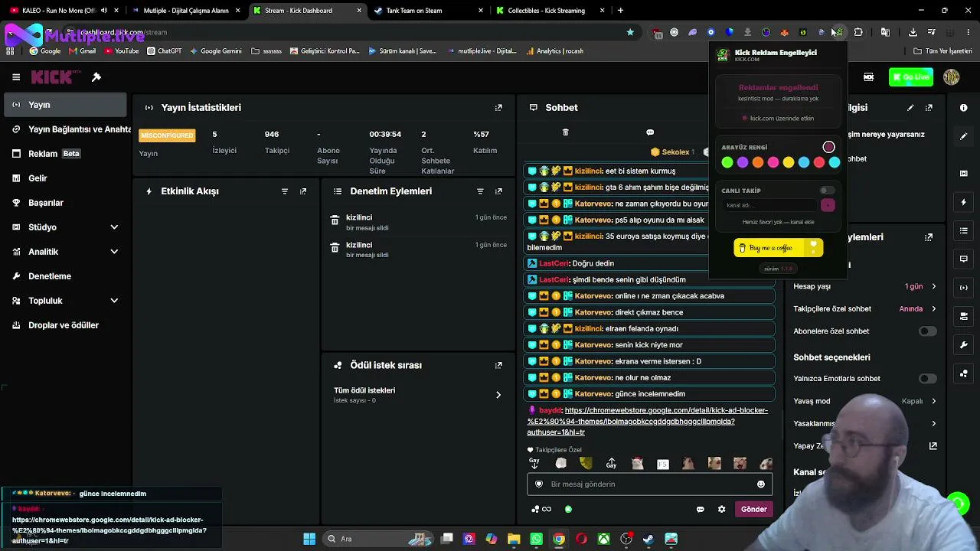Open Yavaş mod setting chevron
This screenshot has width=980, height=551.
click(933, 401)
